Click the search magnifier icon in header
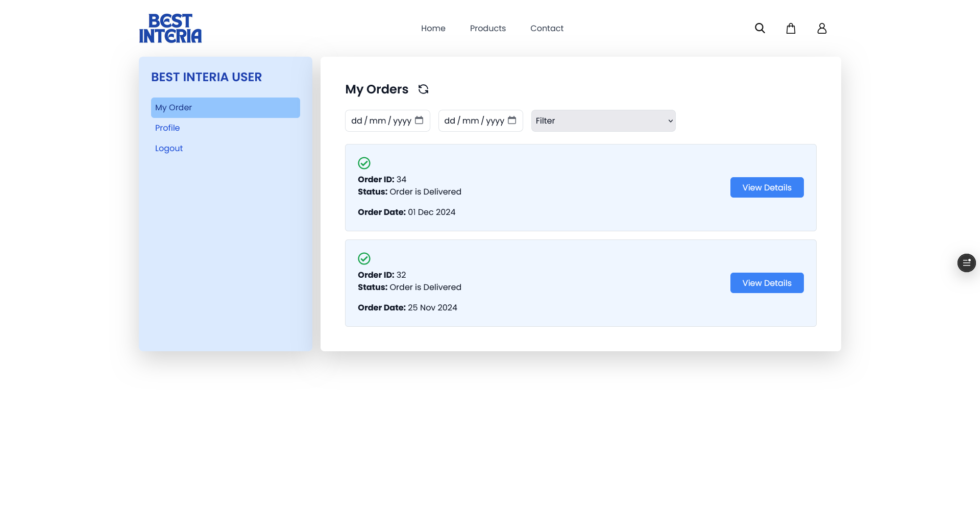980x507 pixels. [x=759, y=28]
